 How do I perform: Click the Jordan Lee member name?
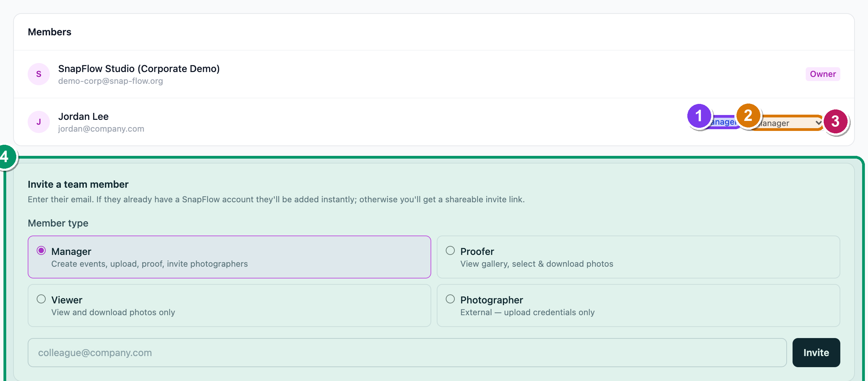coord(83,116)
